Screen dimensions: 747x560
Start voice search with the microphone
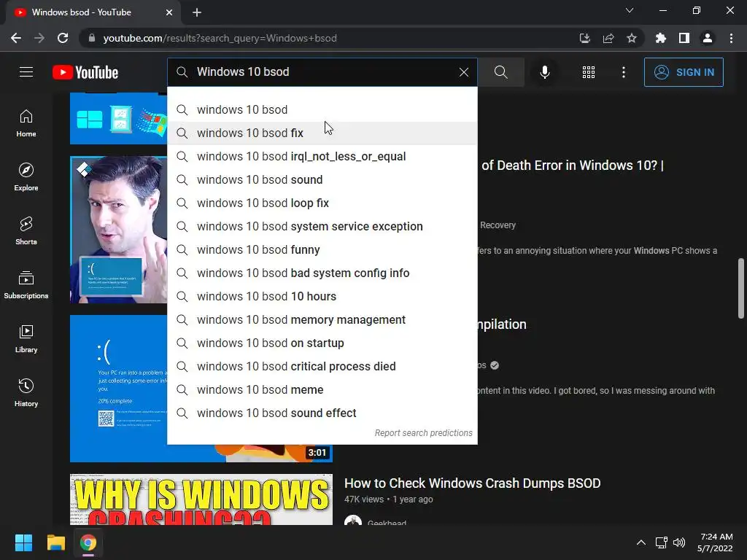544,72
